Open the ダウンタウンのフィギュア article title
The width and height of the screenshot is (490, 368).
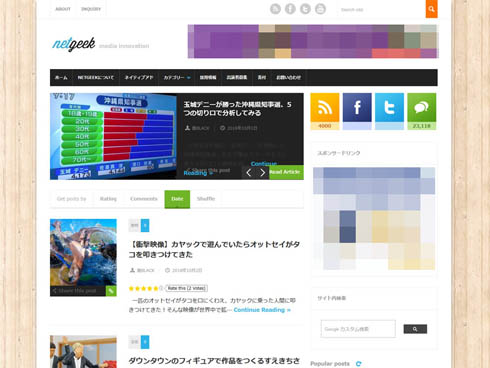pos(214,361)
